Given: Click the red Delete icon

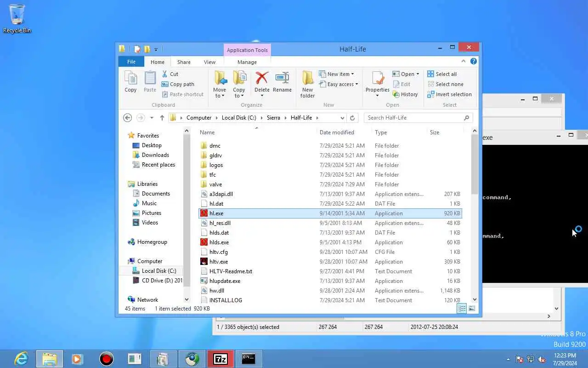Looking at the screenshot, I should pyautogui.click(x=262, y=78).
